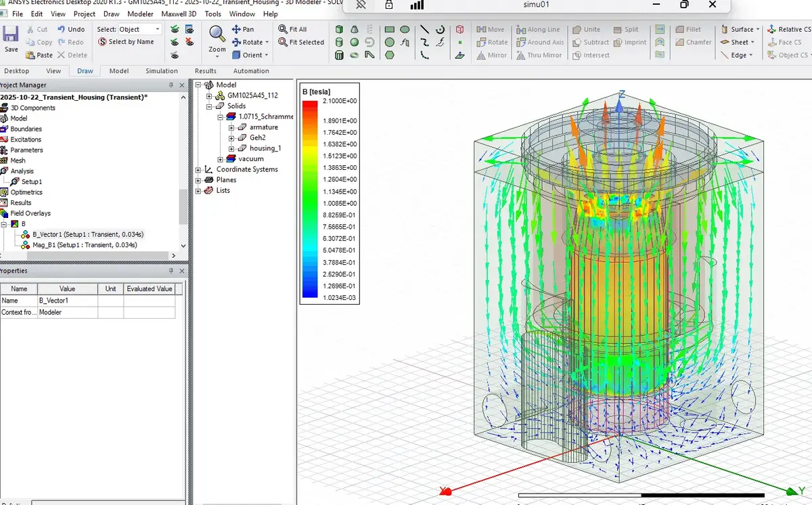This screenshot has width=812, height=505.
Task: Select the draw rectangle icon
Action: [390, 29]
